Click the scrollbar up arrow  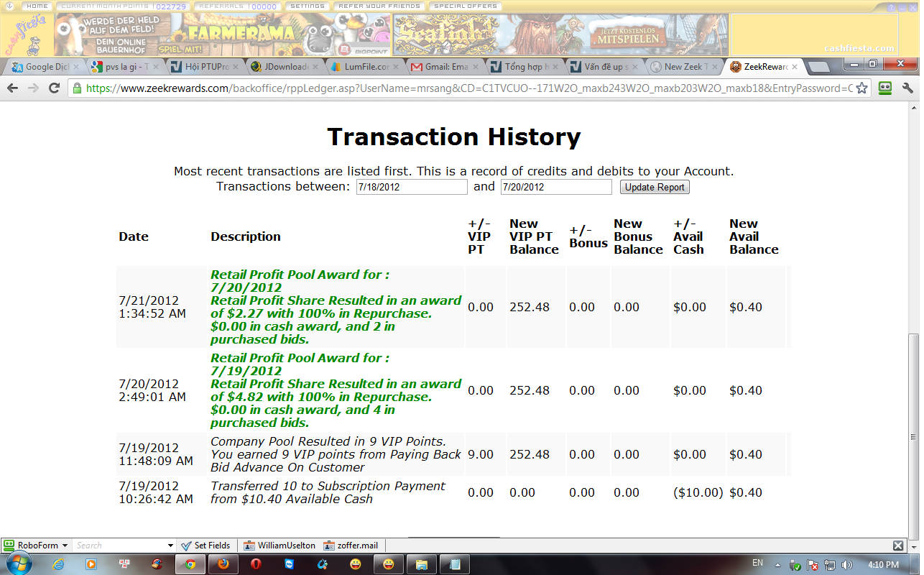coord(913,106)
